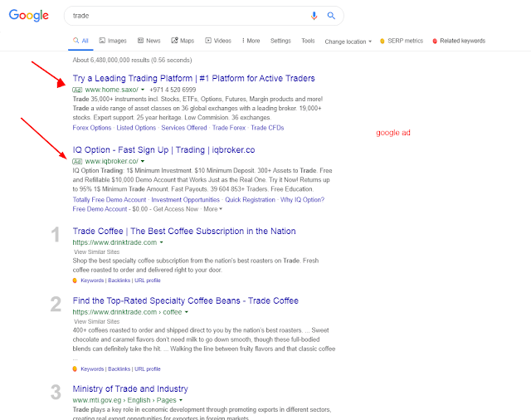Click View Similar Sites under second result
The image size is (531, 420).
tap(97, 321)
